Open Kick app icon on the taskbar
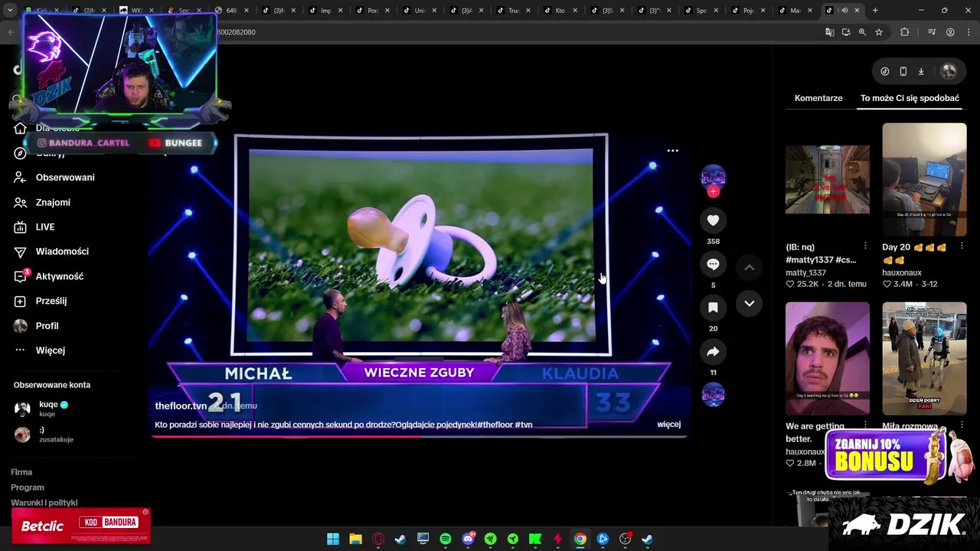 tap(535, 540)
